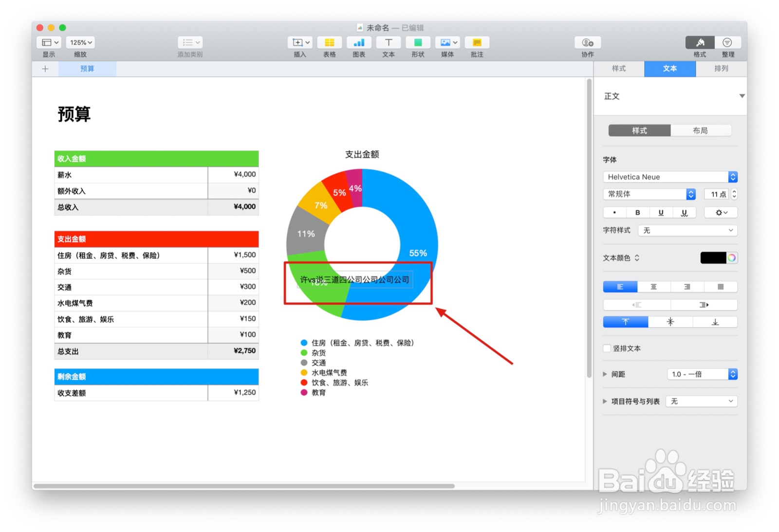Click the black text color swatch
Screen dimensions: 779x532
click(713, 258)
